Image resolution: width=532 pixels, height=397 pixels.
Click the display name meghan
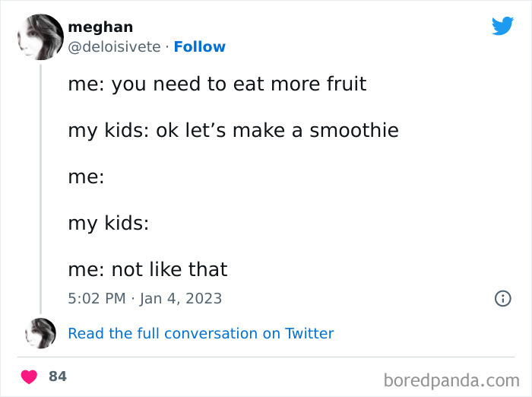click(x=100, y=27)
